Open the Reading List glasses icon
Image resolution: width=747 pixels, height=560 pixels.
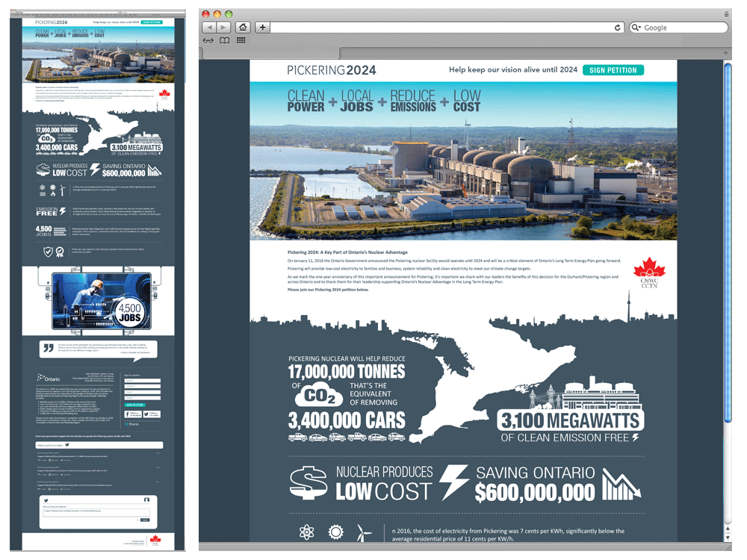click(208, 40)
